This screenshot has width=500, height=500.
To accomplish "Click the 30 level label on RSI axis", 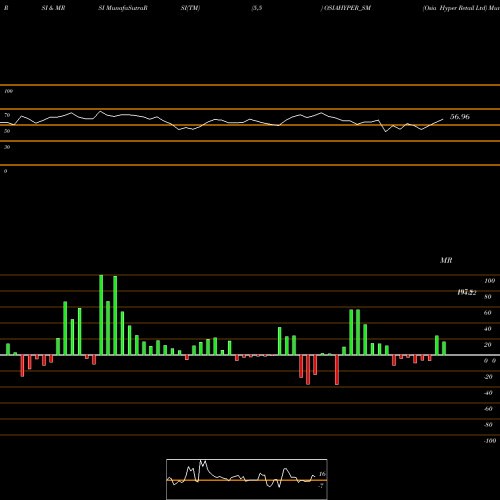I will tap(7, 147).
